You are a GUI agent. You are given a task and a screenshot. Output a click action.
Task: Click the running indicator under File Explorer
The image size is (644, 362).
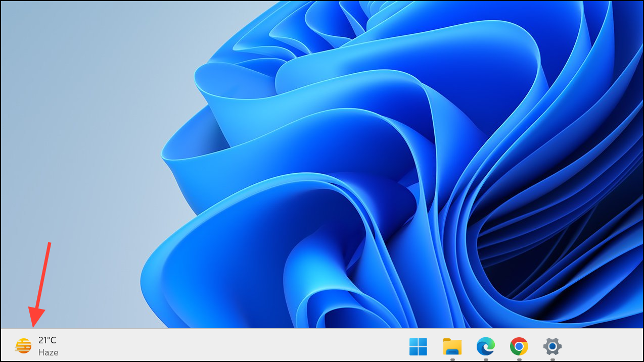[x=452, y=359]
